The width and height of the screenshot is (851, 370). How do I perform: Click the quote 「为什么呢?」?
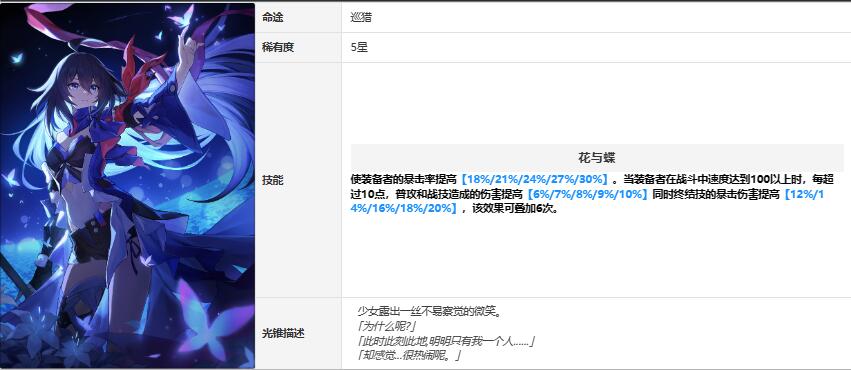click(x=386, y=327)
